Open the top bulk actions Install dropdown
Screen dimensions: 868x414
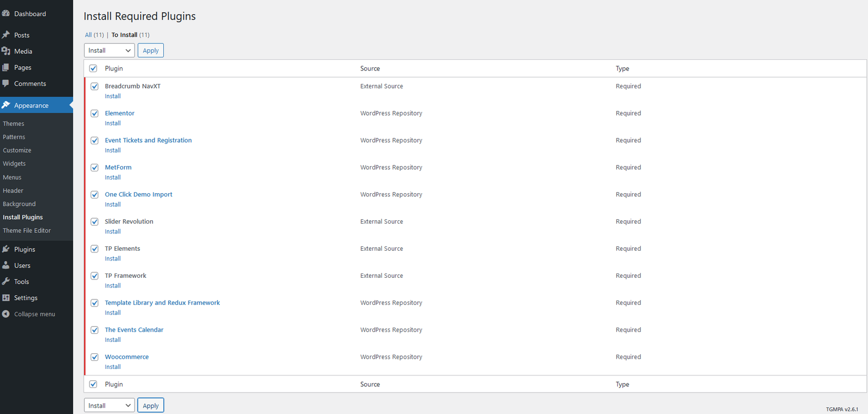click(x=109, y=50)
